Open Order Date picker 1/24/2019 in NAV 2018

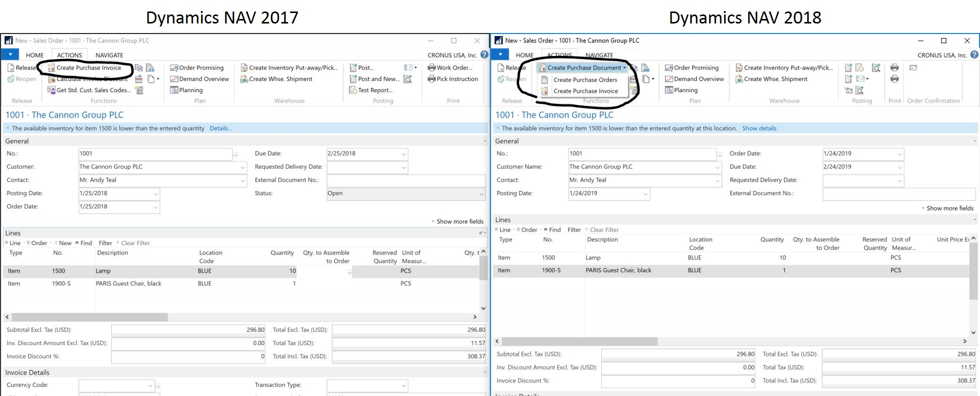tap(899, 154)
